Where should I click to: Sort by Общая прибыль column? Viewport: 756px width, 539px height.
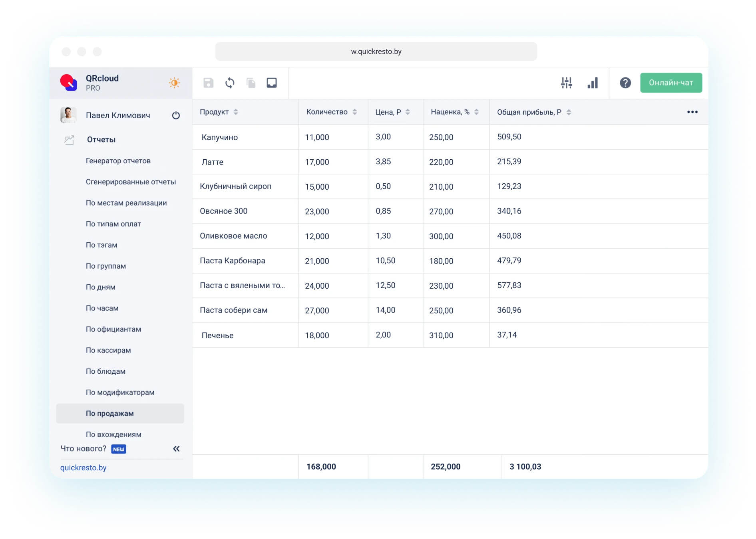coord(569,112)
